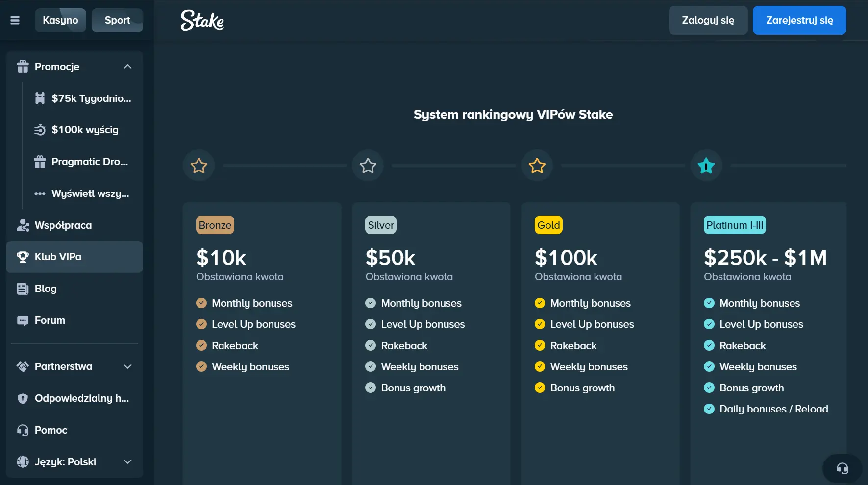Click the three-dots Wyświetl wszystkie icon

point(40,194)
